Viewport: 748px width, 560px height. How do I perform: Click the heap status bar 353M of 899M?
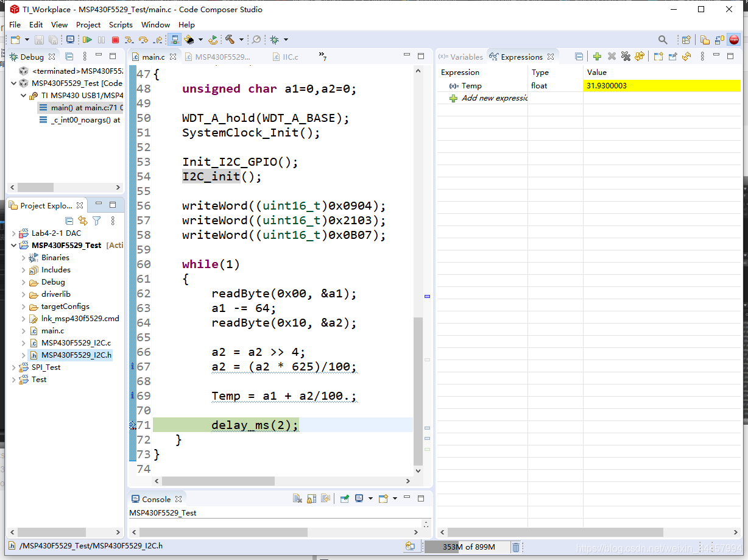point(467,547)
